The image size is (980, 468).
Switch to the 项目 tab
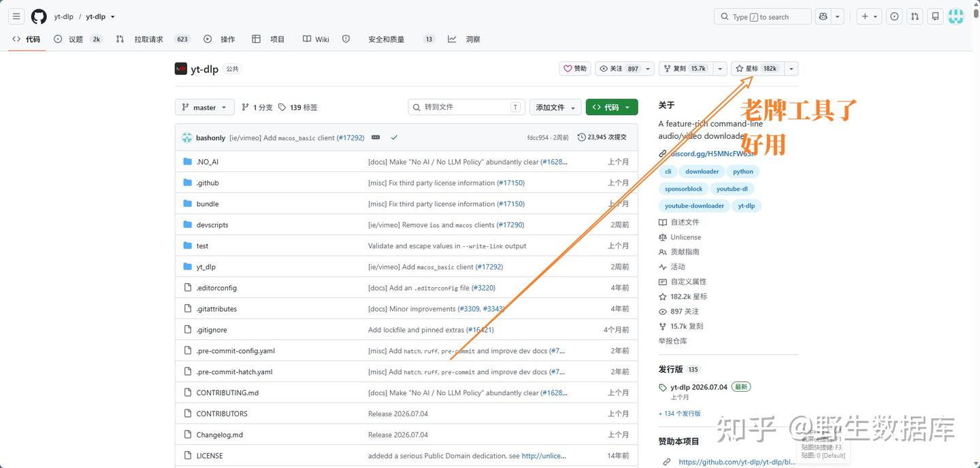(268, 39)
